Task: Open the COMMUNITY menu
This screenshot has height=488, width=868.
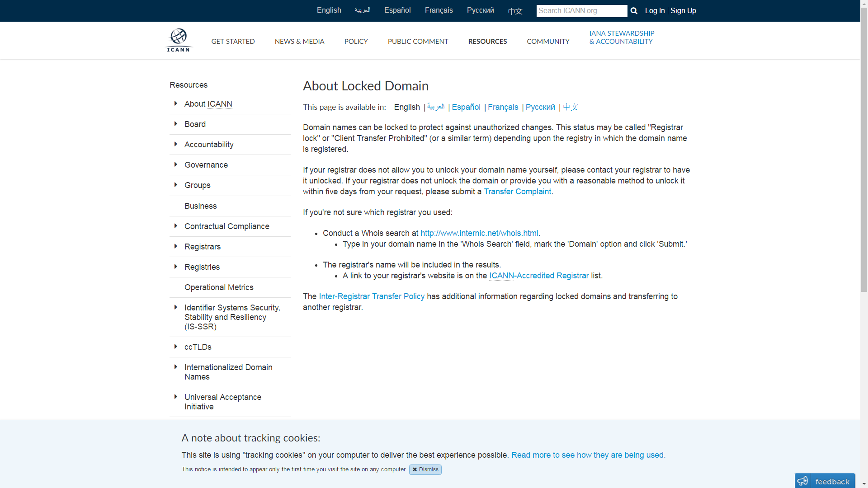Action: [x=548, y=41]
